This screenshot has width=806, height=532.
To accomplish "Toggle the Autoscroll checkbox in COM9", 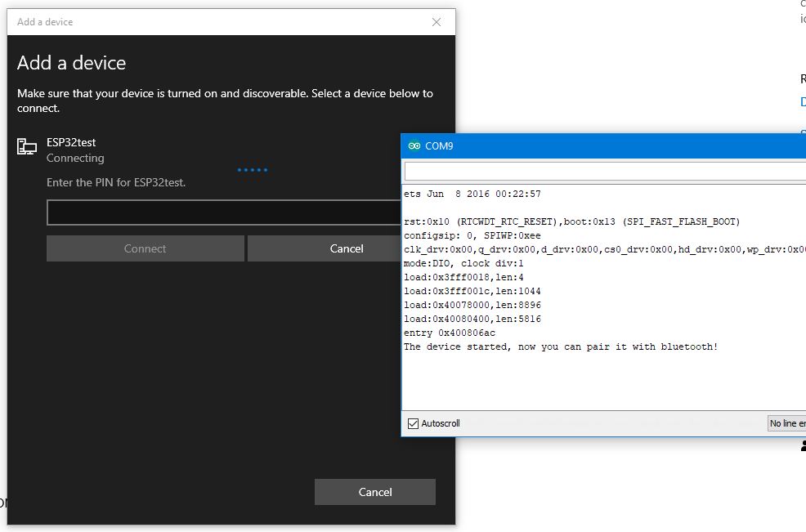I will [414, 423].
